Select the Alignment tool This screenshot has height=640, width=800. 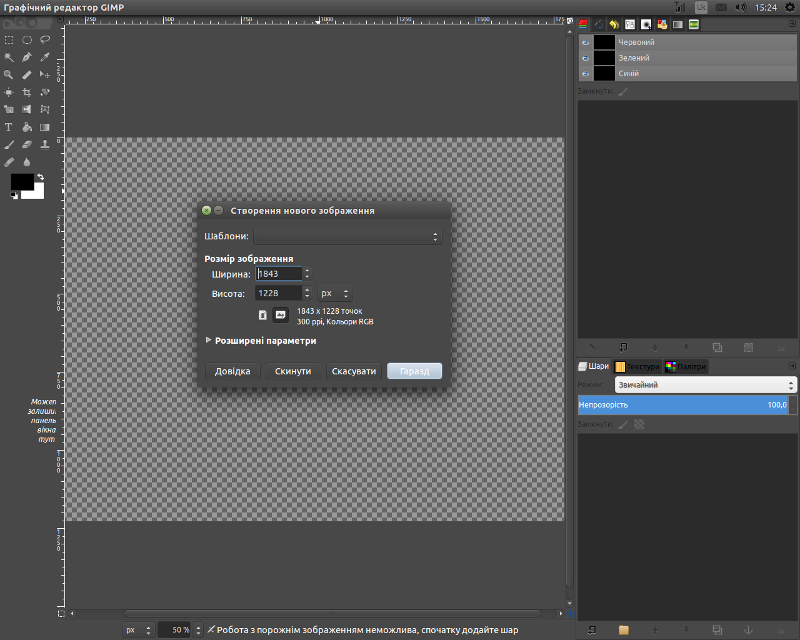coord(9,92)
